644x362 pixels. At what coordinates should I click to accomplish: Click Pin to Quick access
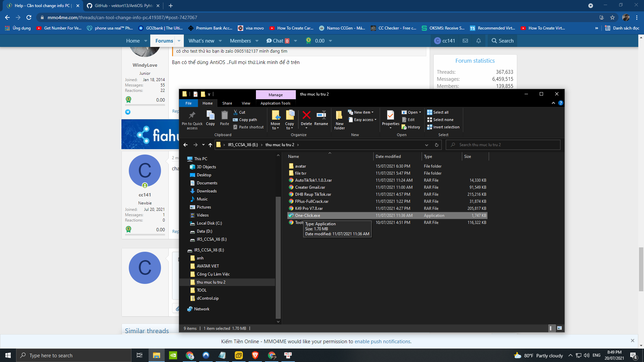tap(192, 119)
